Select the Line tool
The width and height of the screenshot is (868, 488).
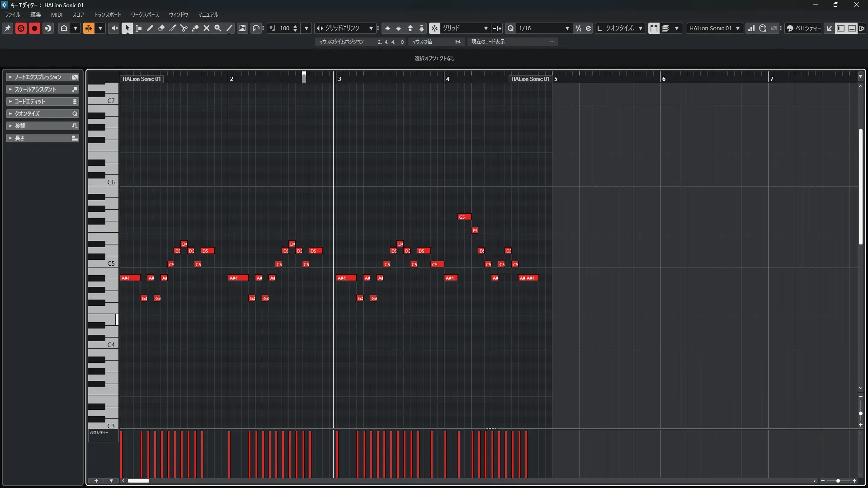pyautogui.click(x=229, y=28)
